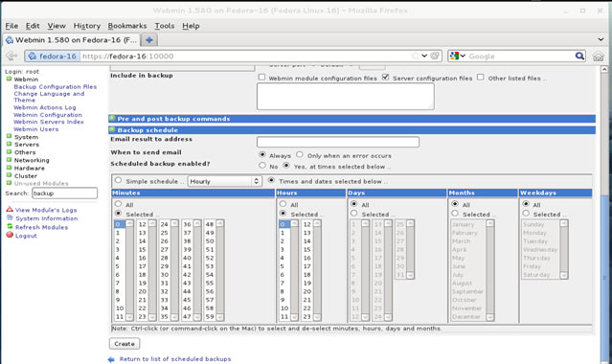Image resolution: width=612 pixels, height=364 pixels.
Task: Click the fedora-16 site identity icon
Action: (x=33, y=56)
